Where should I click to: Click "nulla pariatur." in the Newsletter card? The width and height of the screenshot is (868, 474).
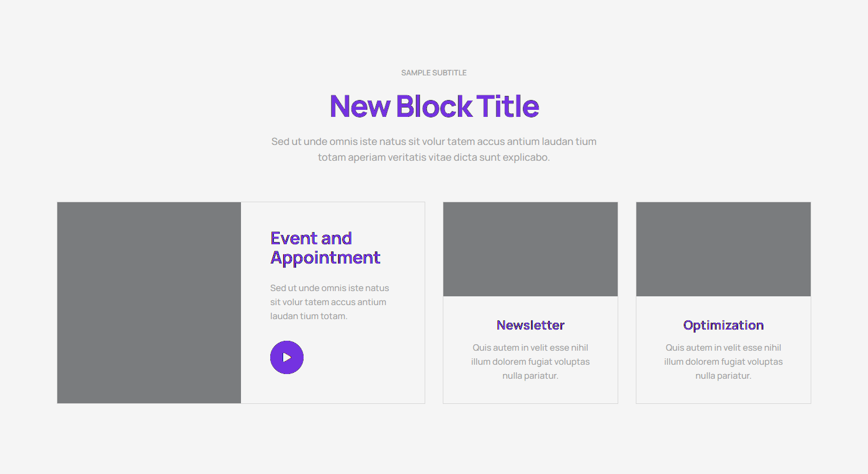530,376
